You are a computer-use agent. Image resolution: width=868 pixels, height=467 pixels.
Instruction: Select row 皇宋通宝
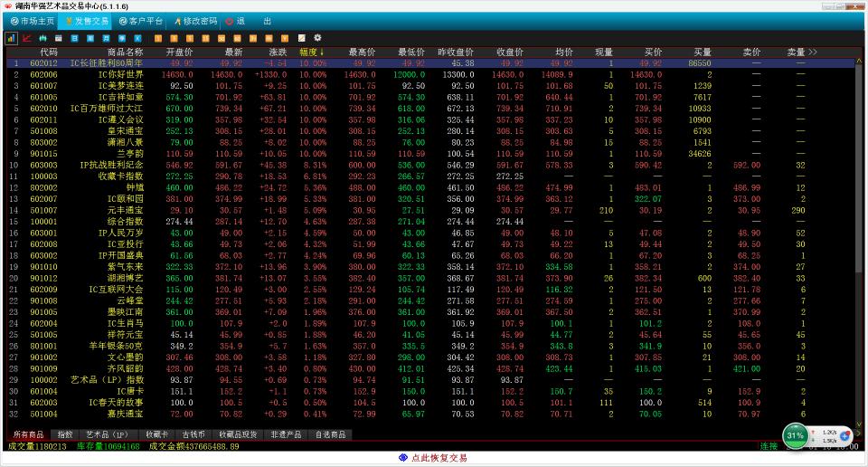(430, 130)
